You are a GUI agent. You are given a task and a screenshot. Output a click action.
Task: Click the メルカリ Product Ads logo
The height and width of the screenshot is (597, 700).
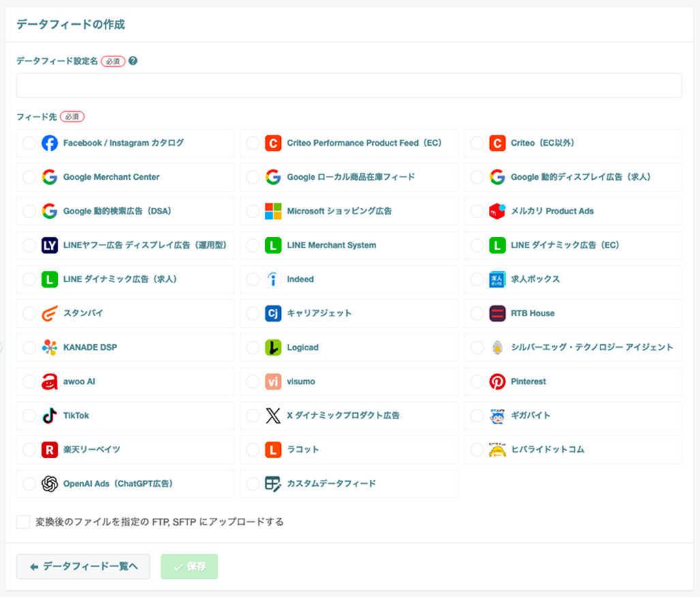click(498, 211)
